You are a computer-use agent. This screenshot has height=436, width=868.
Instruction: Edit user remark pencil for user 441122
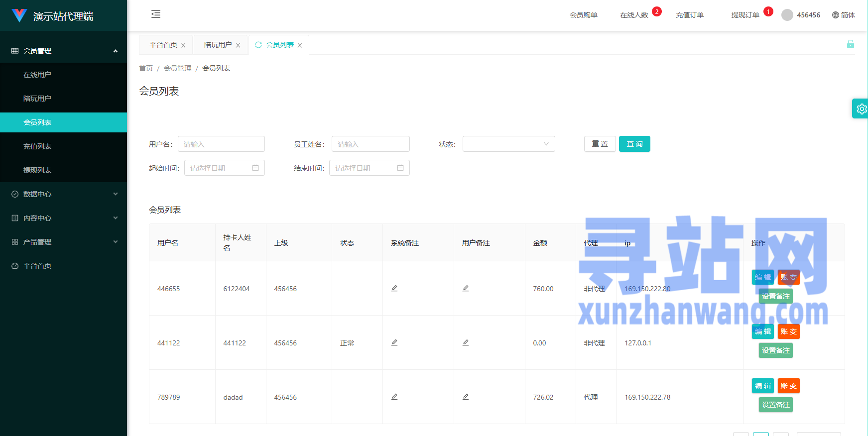[466, 342]
